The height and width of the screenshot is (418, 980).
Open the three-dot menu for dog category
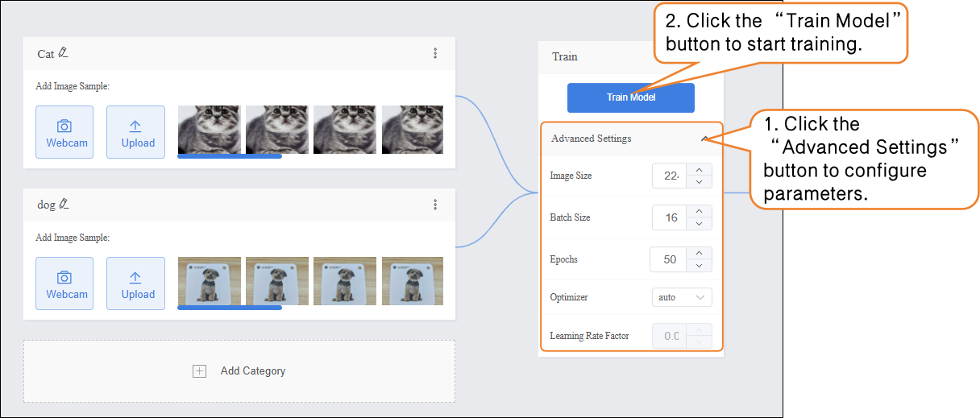[x=435, y=205]
